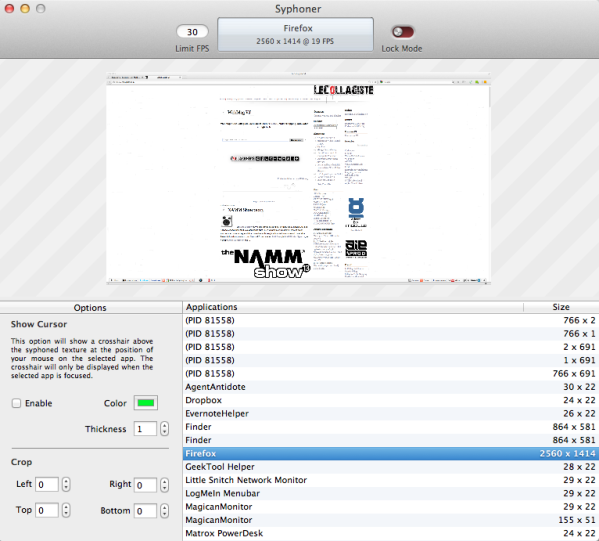
Task: Select Dropbox in the applications list
Action: [391, 400]
